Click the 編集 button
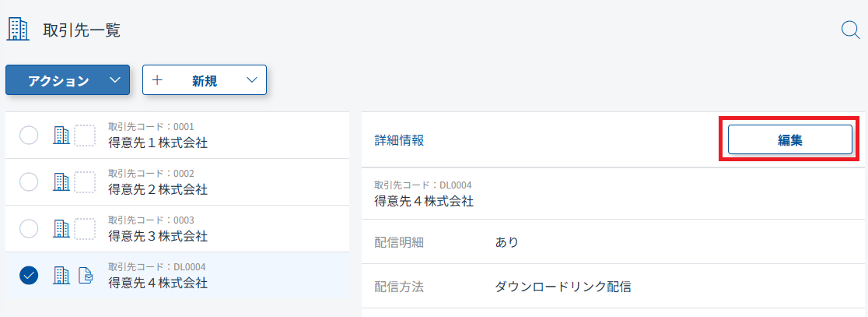Viewport: 868px width, 317px height. 789,140
